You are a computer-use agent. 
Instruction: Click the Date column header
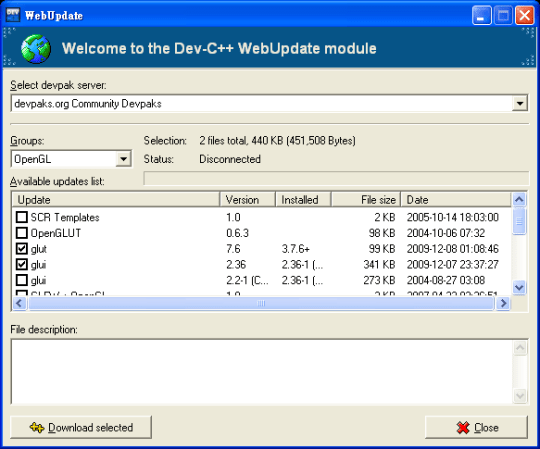point(456,200)
